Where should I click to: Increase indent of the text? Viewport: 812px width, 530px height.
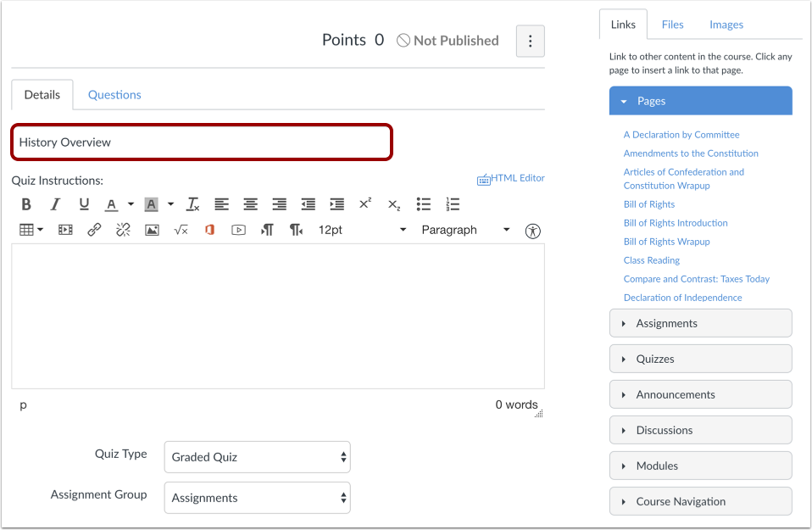point(337,204)
